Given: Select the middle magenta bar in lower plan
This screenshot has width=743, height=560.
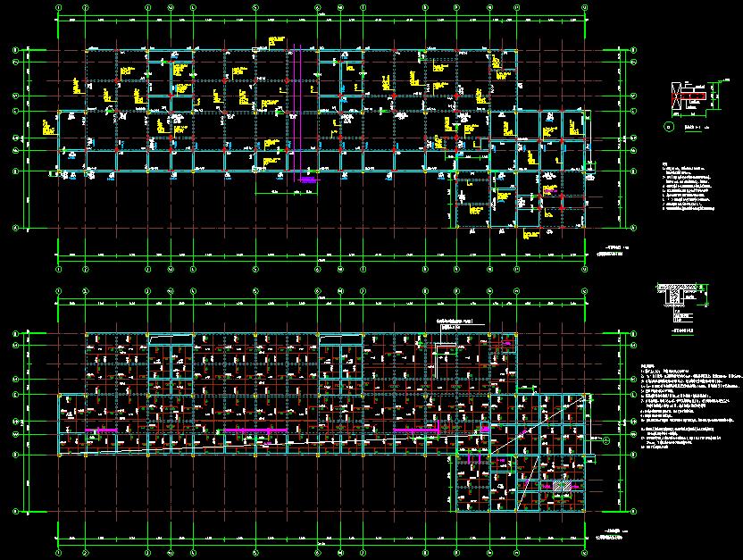Looking at the screenshot, I should [x=255, y=430].
